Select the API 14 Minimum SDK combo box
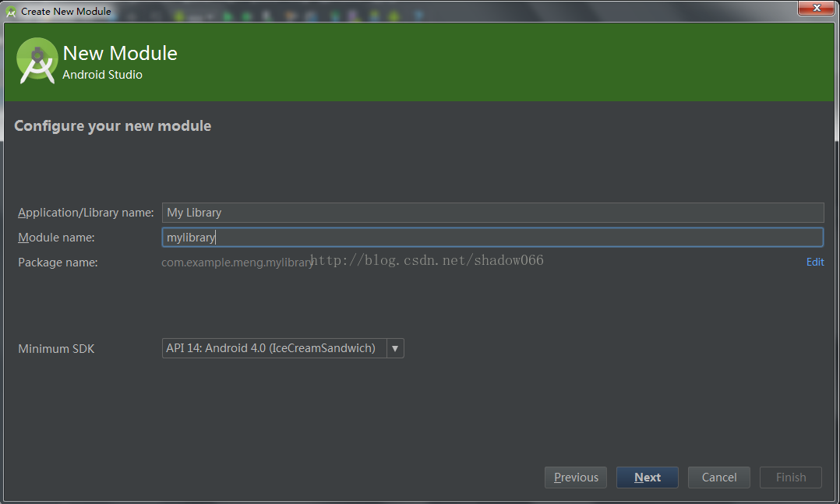The image size is (840, 504). click(x=283, y=348)
